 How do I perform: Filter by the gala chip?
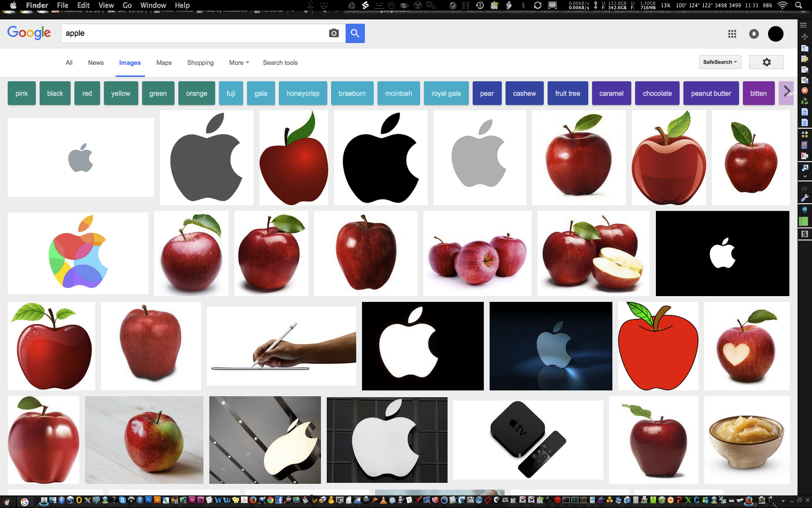pos(261,93)
